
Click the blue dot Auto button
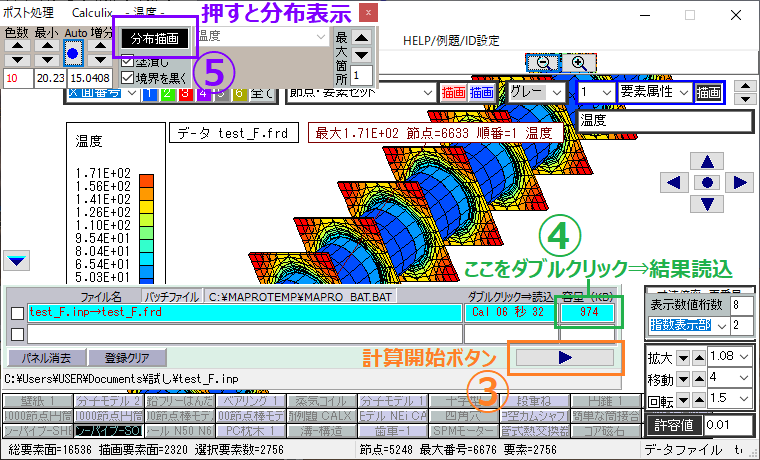coord(74,51)
